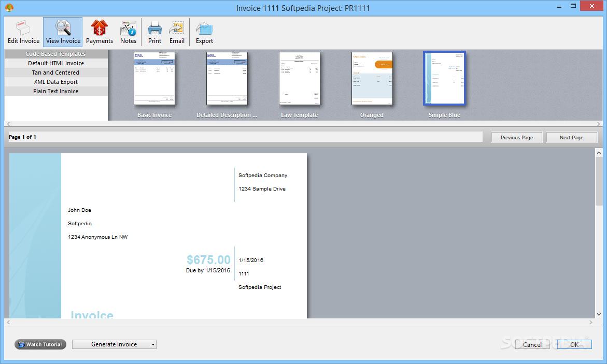Go to the Previous Page

click(x=516, y=137)
